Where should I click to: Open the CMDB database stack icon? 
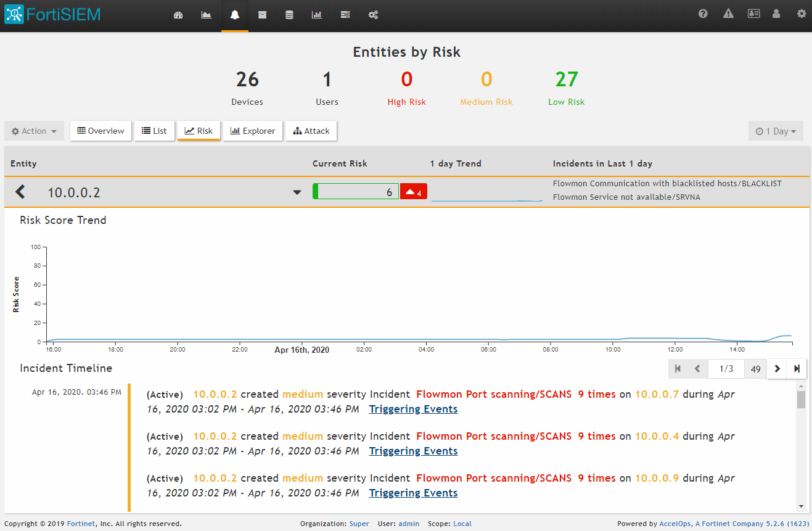289,15
